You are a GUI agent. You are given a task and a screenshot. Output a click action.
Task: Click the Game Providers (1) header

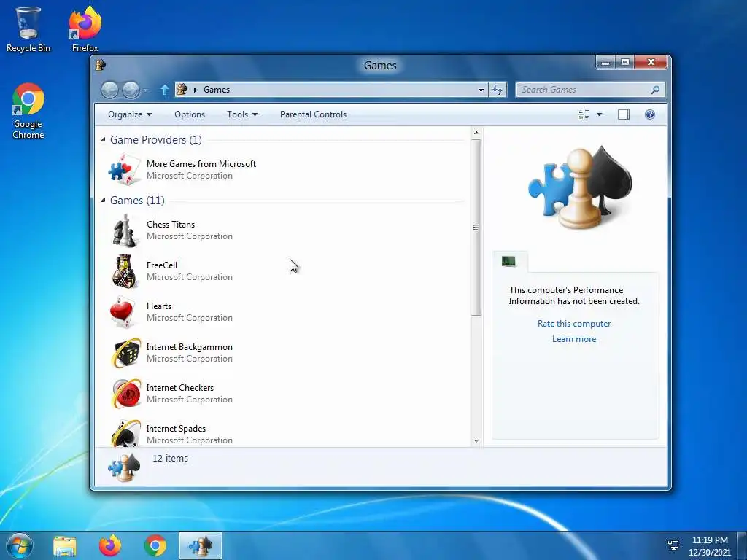(x=156, y=139)
